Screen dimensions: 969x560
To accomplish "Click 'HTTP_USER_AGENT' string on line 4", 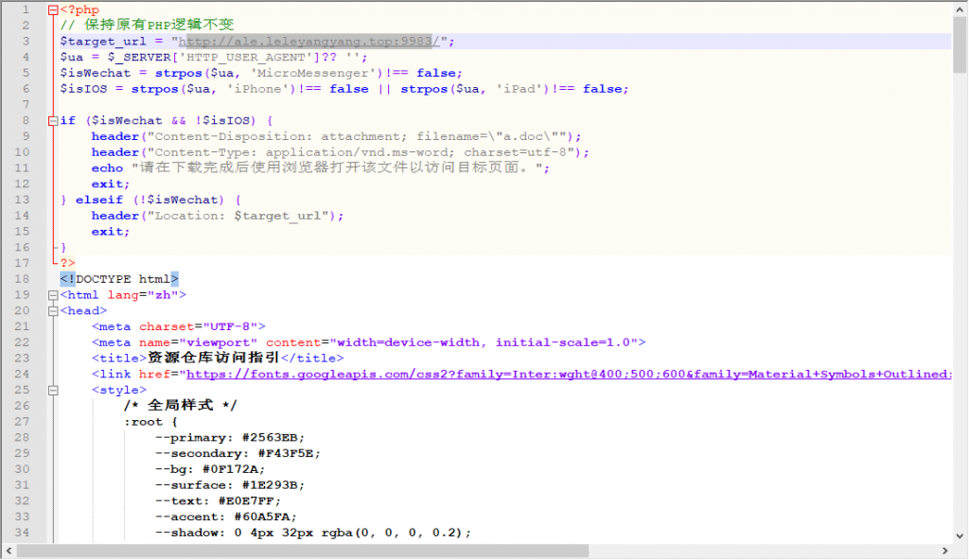I will pyautogui.click(x=249, y=58).
